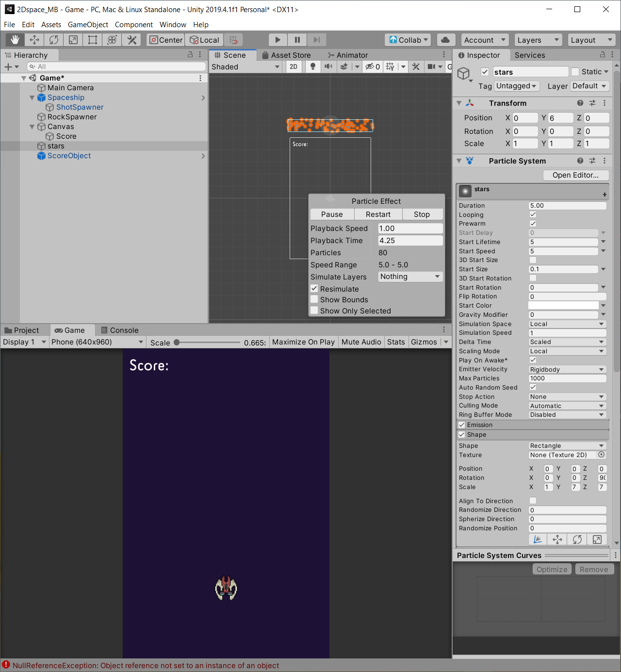The height and width of the screenshot is (672, 621).
Task: Toggle the 3D Start Size checkbox
Action: coord(533,260)
